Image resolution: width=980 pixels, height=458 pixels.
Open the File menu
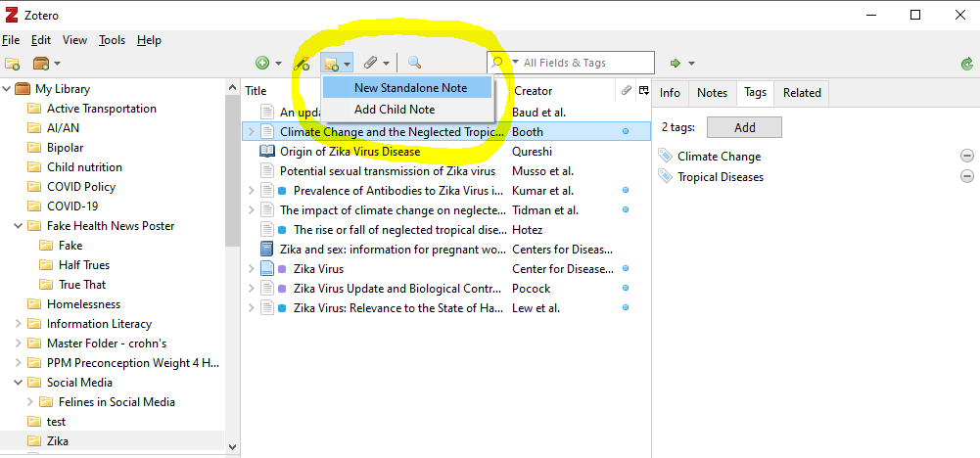(x=11, y=40)
